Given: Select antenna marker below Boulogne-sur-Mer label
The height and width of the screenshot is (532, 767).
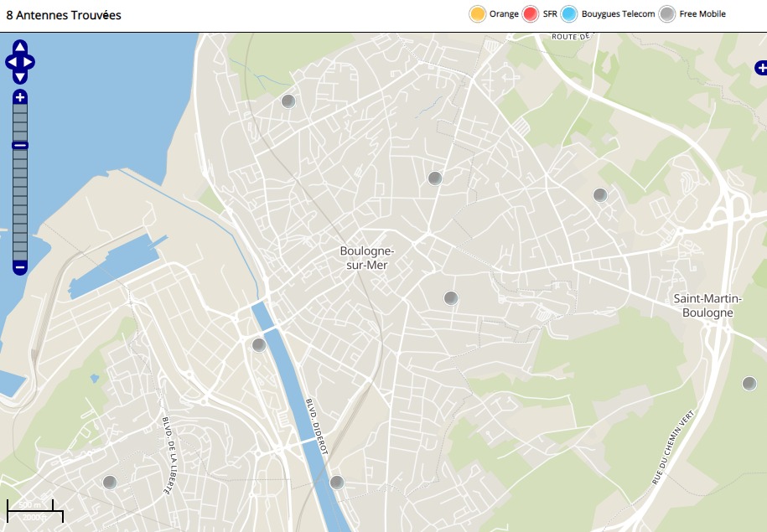Looking at the screenshot, I should point(451,297).
